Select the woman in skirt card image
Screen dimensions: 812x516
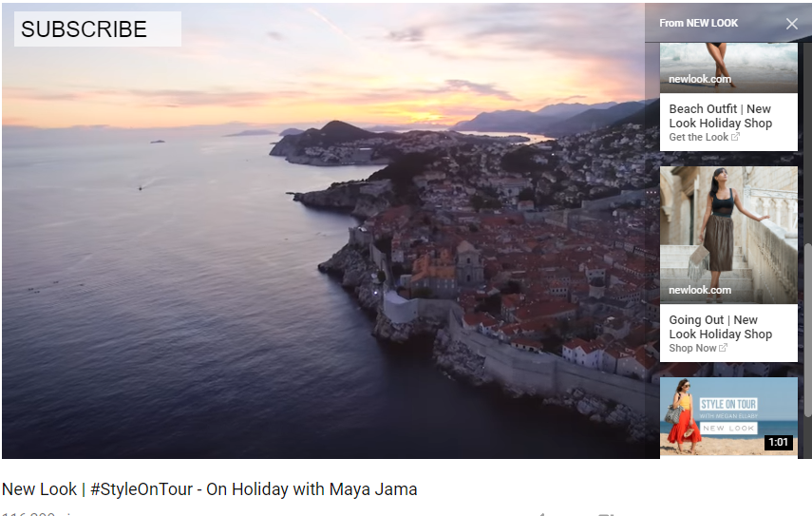728,235
